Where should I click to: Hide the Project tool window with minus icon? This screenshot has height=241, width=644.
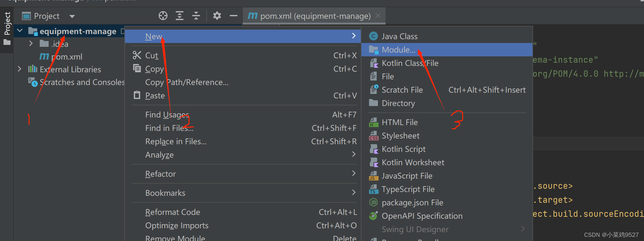[234, 16]
